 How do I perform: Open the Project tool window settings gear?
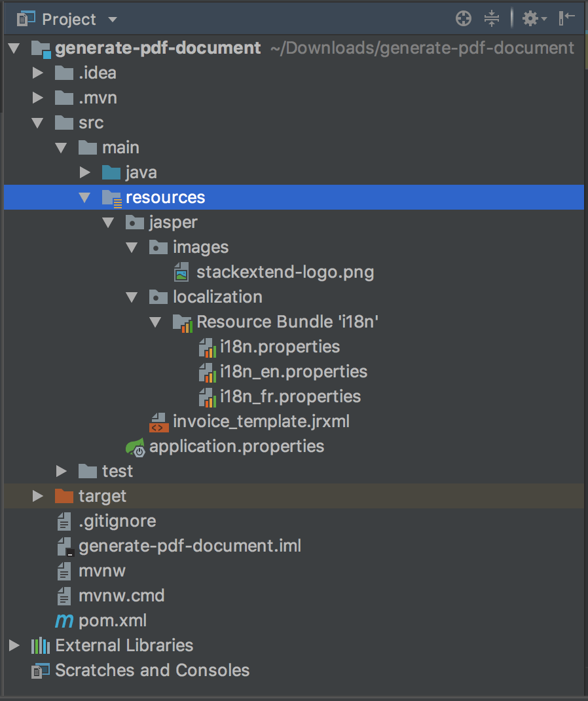point(529,18)
